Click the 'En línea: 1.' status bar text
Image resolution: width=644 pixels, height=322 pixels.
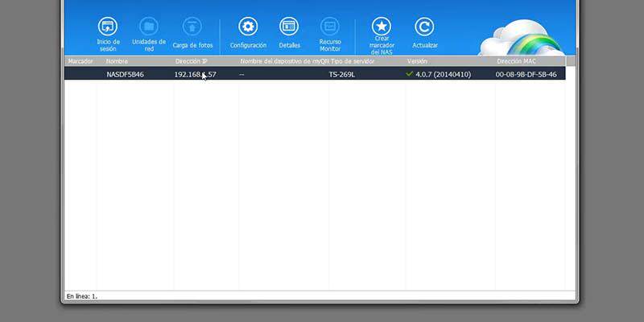coord(82,296)
